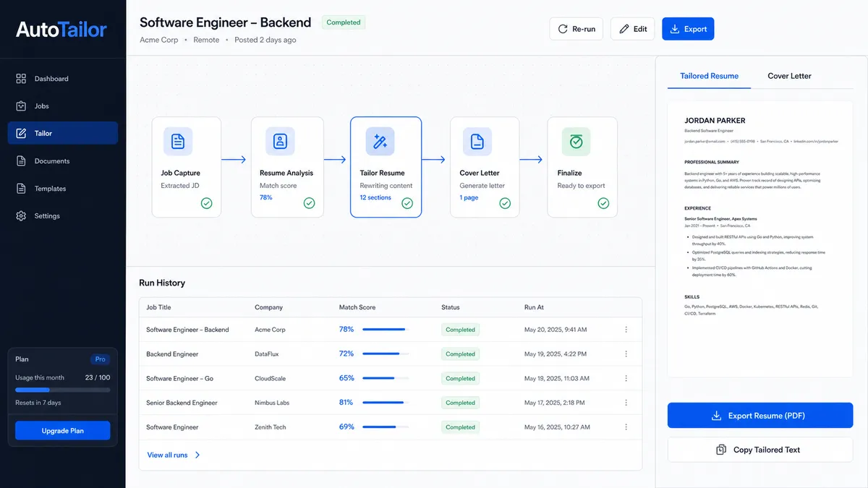Switch to the Tailored Resume tab
This screenshot has height=488, width=868.
(709, 76)
